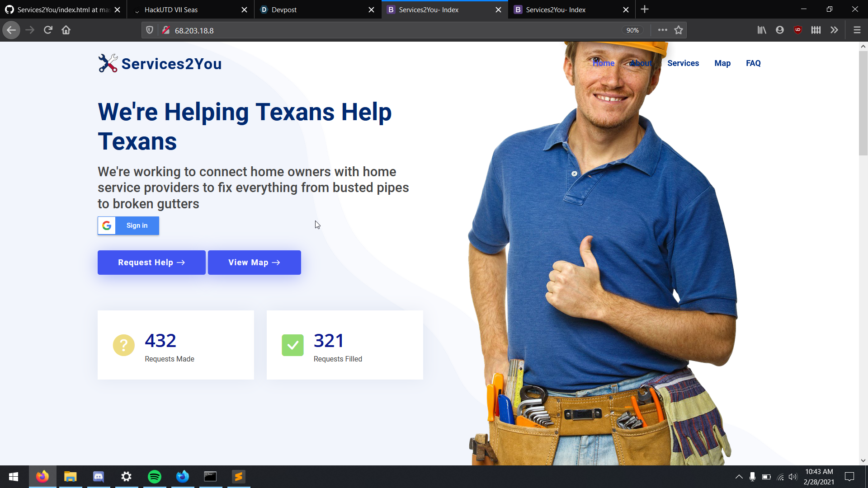Sign in with Google button
Viewport: 868px width, 488px height.
click(x=128, y=225)
